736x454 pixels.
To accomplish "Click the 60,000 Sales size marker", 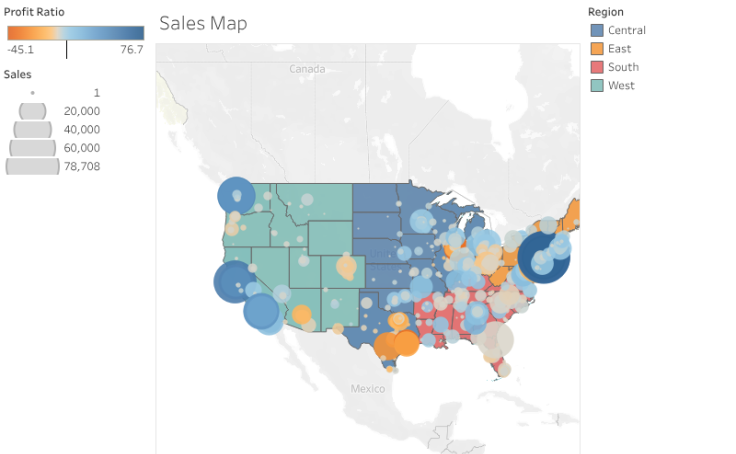I will click(x=33, y=148).
